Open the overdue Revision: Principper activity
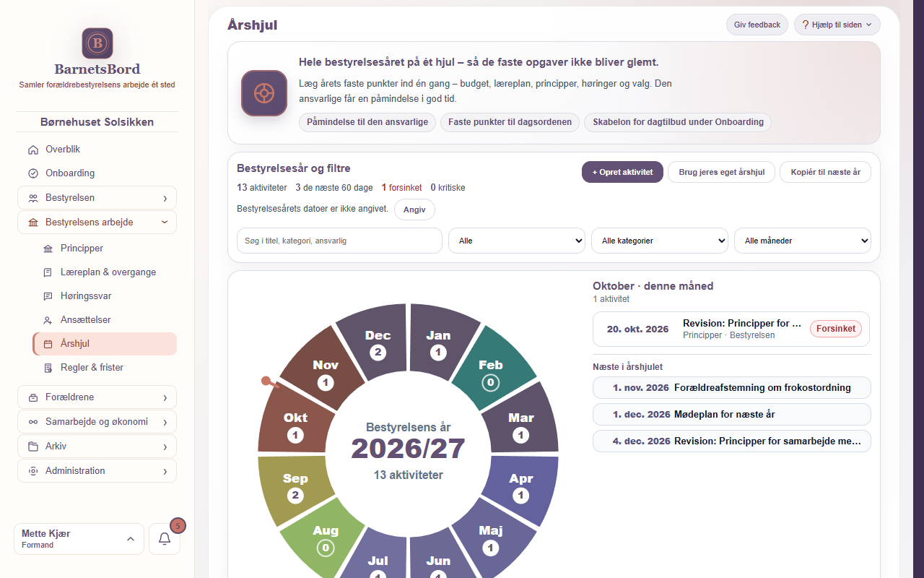This screenshot has height=578, width=924. pos(732,329)
